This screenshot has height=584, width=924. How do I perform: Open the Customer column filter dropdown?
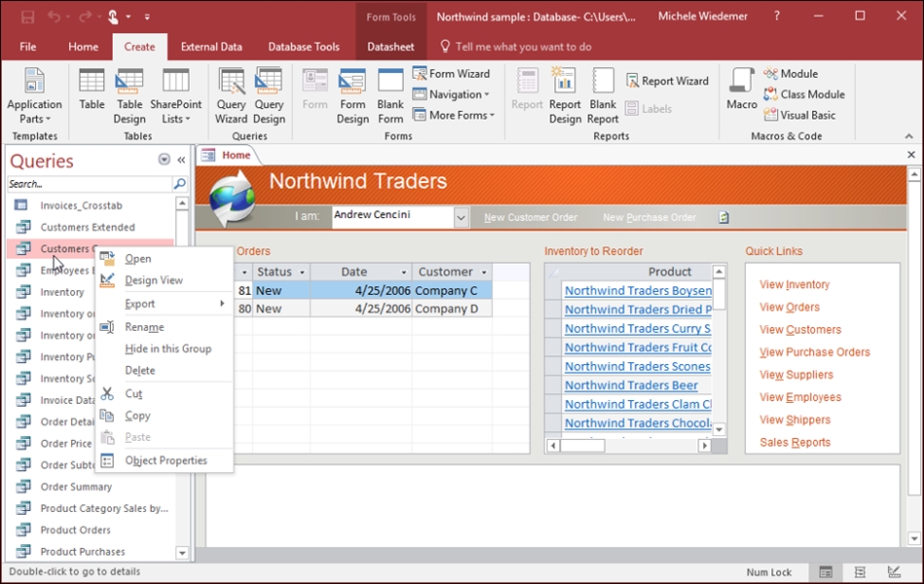click(x=484, y=272)
